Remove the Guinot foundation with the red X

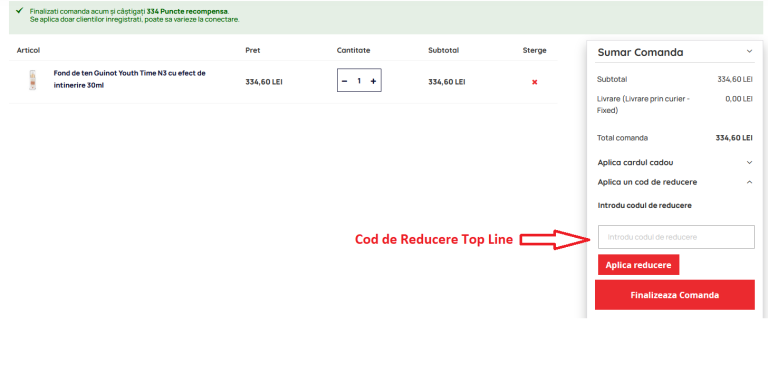[x=534, y=82]
